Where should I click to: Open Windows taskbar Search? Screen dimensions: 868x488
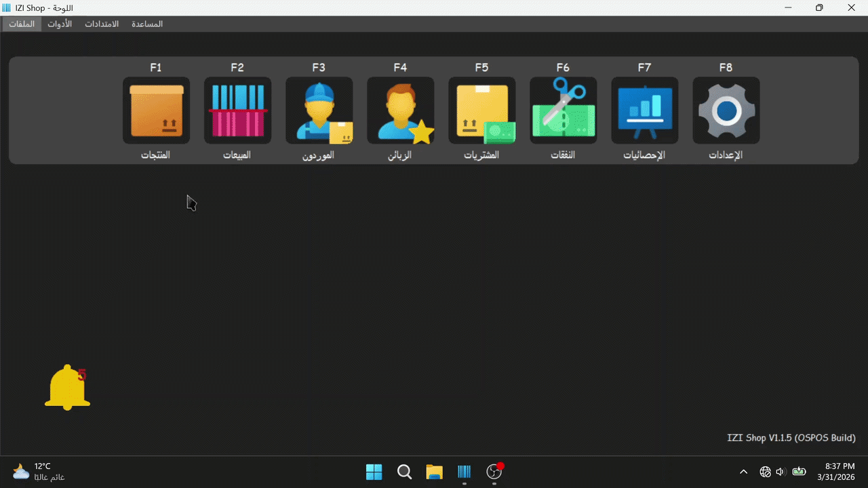click(404, 472)
